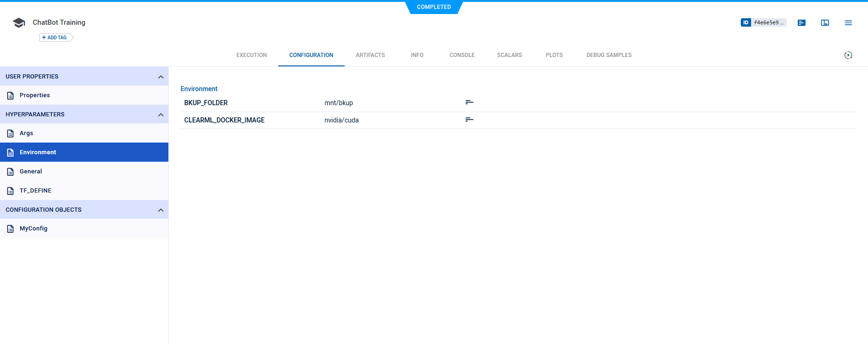Click the Add Tag button

tap(55, 37)
